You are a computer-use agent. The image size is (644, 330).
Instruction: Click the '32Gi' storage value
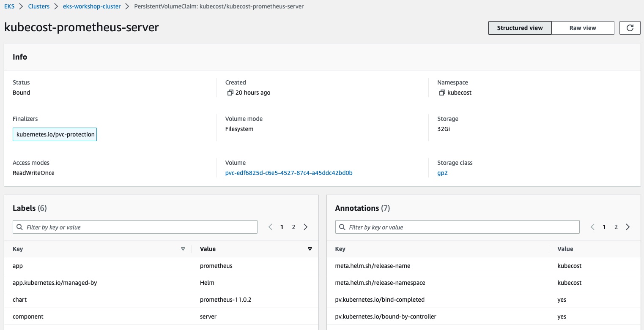click(444, 129)
